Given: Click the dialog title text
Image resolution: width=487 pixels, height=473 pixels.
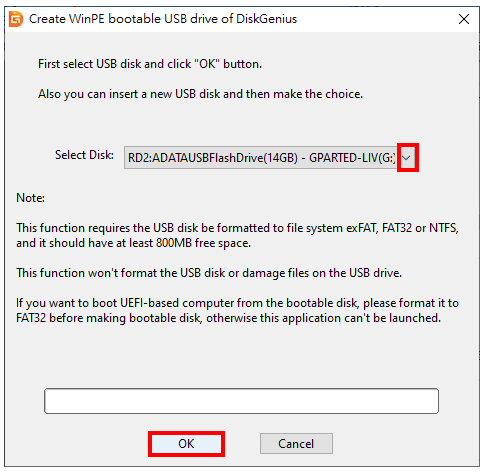Looking at the screenshot, I should pos(163,19).
